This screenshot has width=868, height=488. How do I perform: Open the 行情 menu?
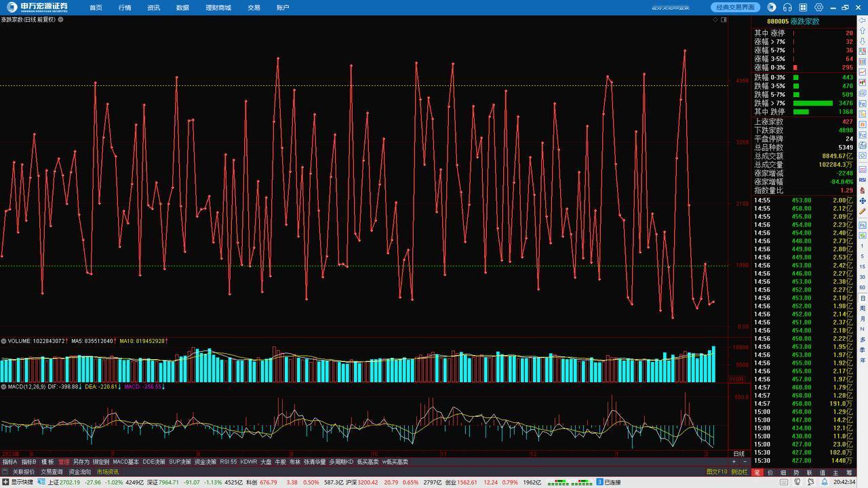(125, 7)
